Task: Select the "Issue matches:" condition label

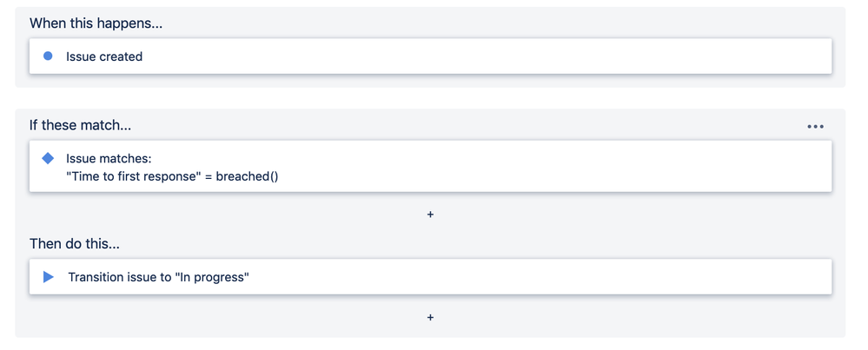Action: 109,158
